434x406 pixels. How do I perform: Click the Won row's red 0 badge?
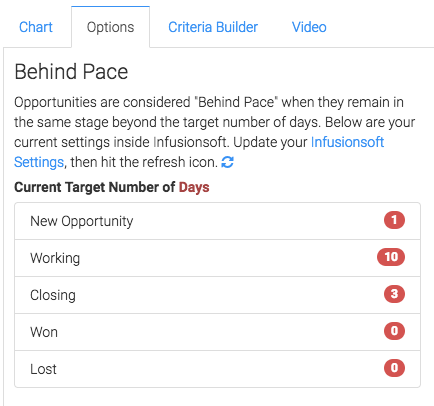pos(394,331)
